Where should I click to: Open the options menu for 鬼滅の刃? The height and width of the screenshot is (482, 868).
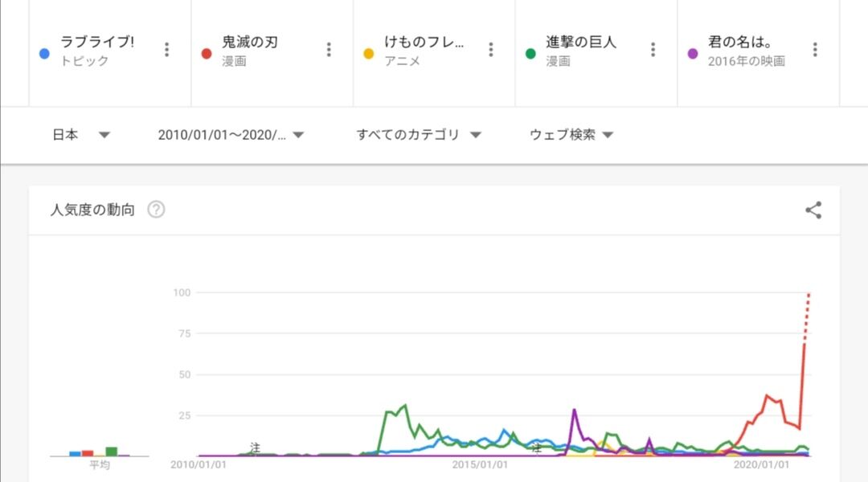click(x=328, y=49)
